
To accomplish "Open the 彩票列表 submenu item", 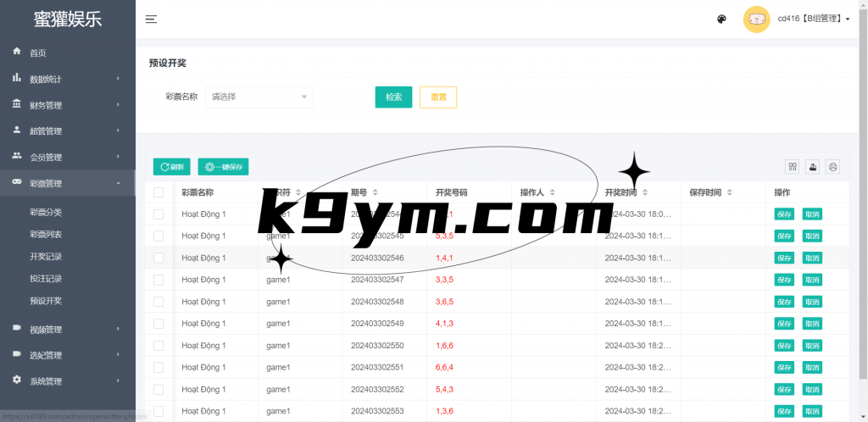I will (46, 235).
